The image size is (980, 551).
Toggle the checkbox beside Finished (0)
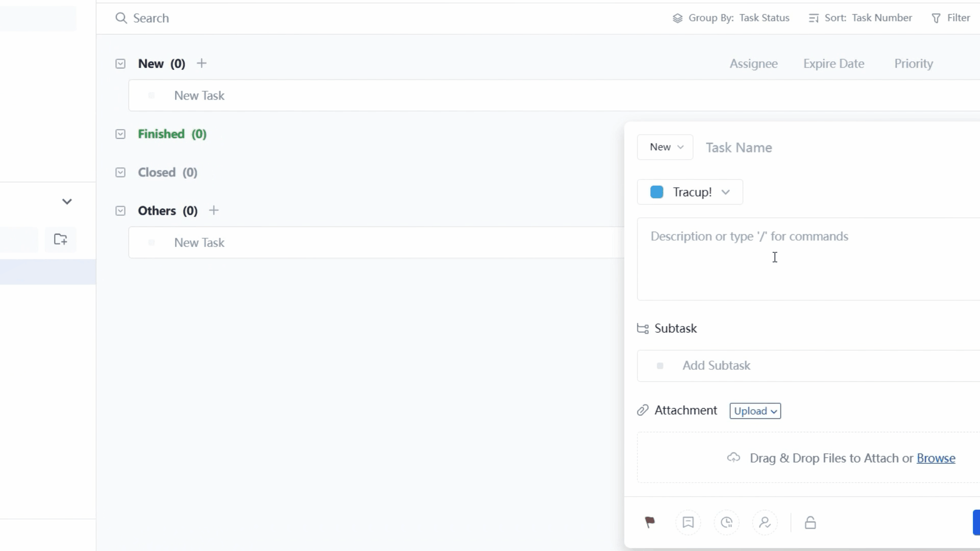click(120, 134)
